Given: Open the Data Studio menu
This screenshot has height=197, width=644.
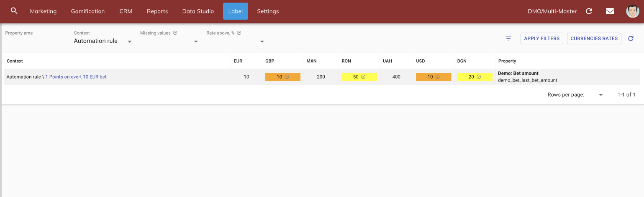Looking at the screenshot, I should (198, 11).
